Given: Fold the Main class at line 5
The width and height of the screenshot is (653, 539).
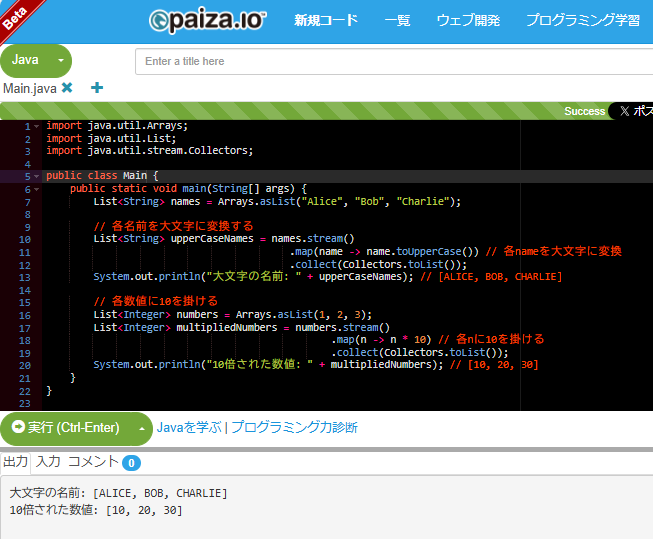Looking at the screenshot, I should (36, 176).
